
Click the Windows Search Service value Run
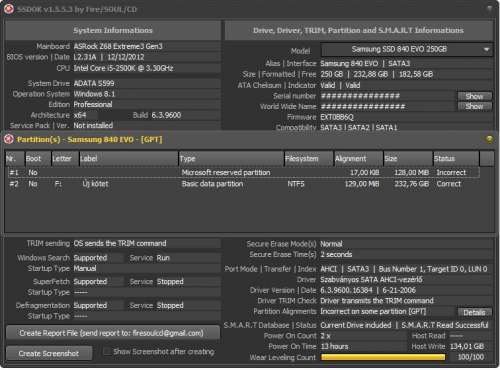tap(163, 258)
